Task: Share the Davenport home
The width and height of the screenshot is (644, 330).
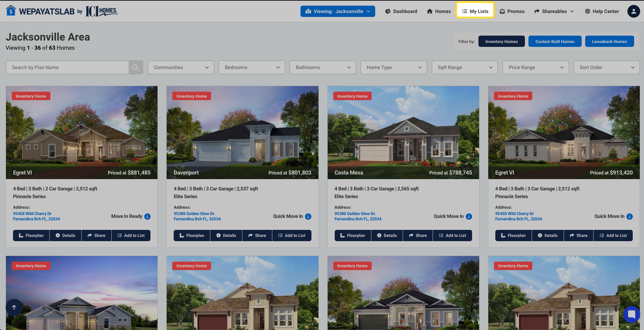Action: tap(257, 236)
